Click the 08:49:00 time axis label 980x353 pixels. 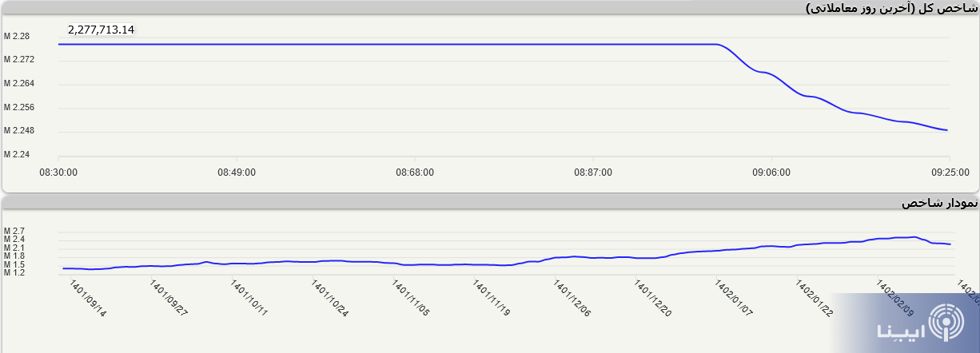pyautogui.click(x=236, y=172)
